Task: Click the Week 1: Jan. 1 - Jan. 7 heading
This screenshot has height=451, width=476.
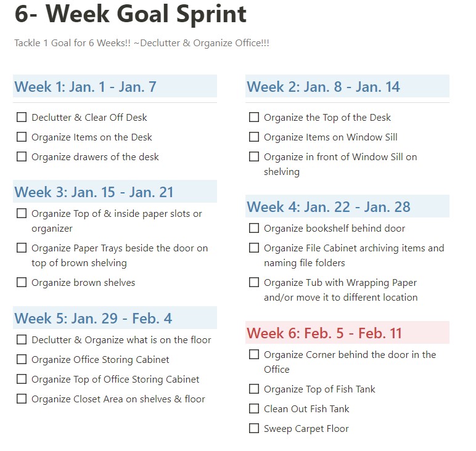Action: click(85, 87)
